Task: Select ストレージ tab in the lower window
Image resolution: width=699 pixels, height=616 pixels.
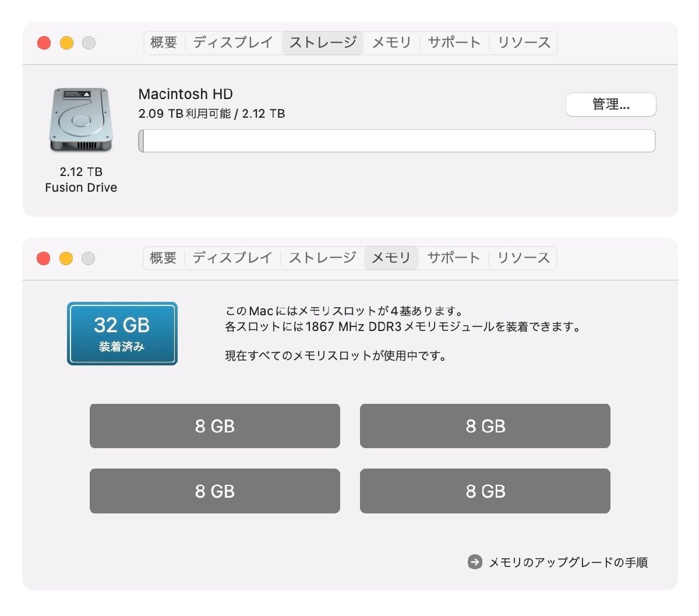Action: coord(322,258)
